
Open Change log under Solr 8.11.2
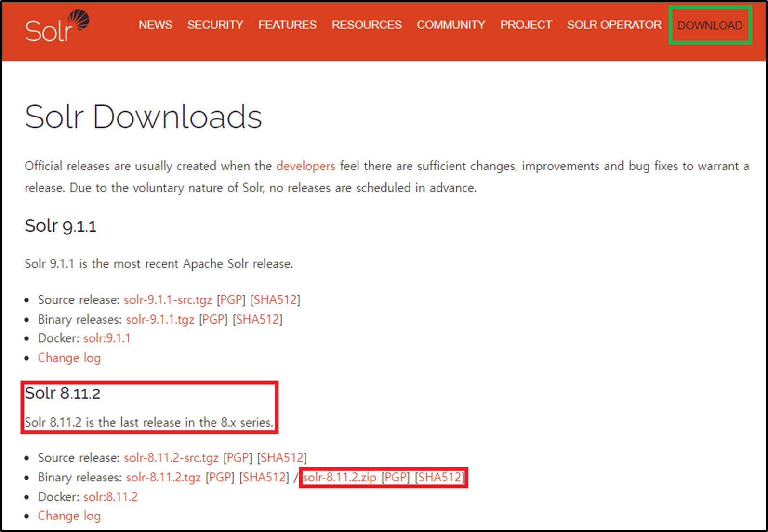pyautogui.click(x=69, y=516)
